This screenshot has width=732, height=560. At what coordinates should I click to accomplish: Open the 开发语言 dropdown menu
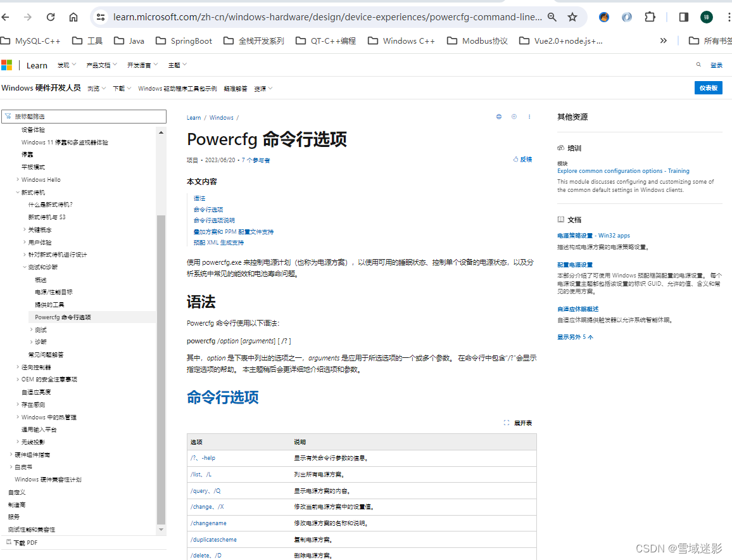(142, 65)
